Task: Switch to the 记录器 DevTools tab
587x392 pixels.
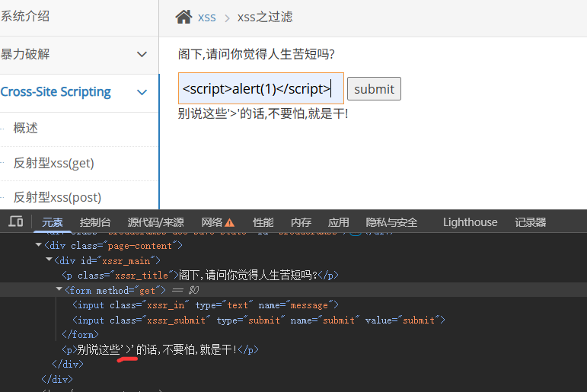Action: (530, 222)
